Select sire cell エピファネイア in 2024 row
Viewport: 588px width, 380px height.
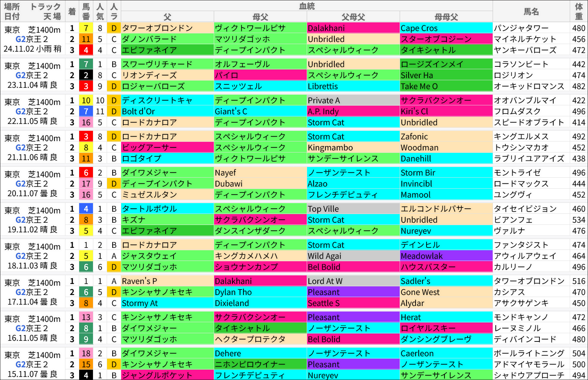point(167,50)
